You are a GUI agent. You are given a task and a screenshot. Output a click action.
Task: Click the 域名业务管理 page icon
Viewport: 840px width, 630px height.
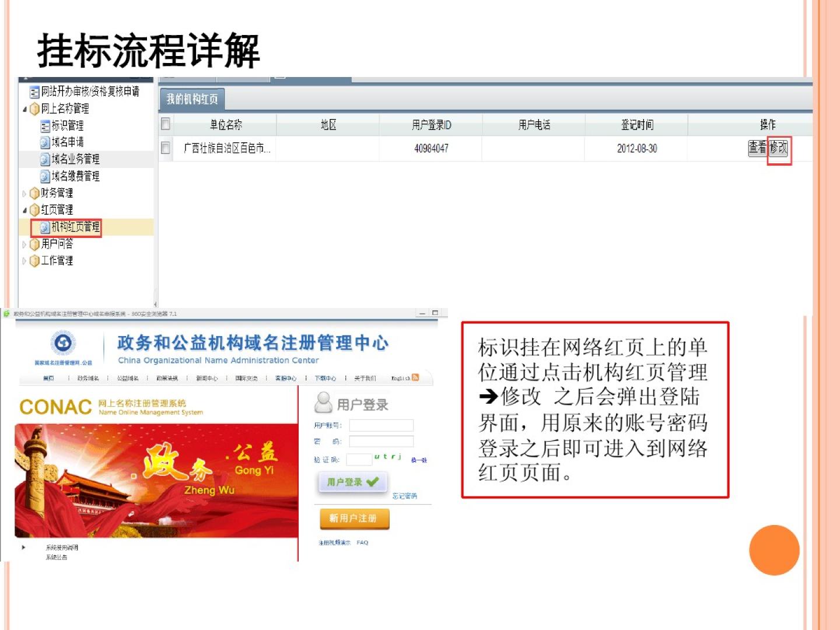(x=45, y=159)
